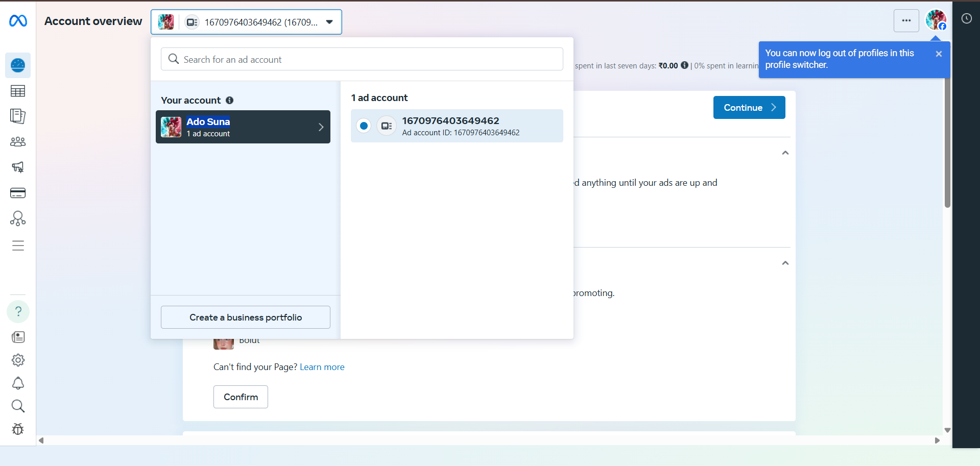This screenshot has width=980, height=466.
Task: Click the bug report icon
Action: pyautogui.click(x=18, y=429)
